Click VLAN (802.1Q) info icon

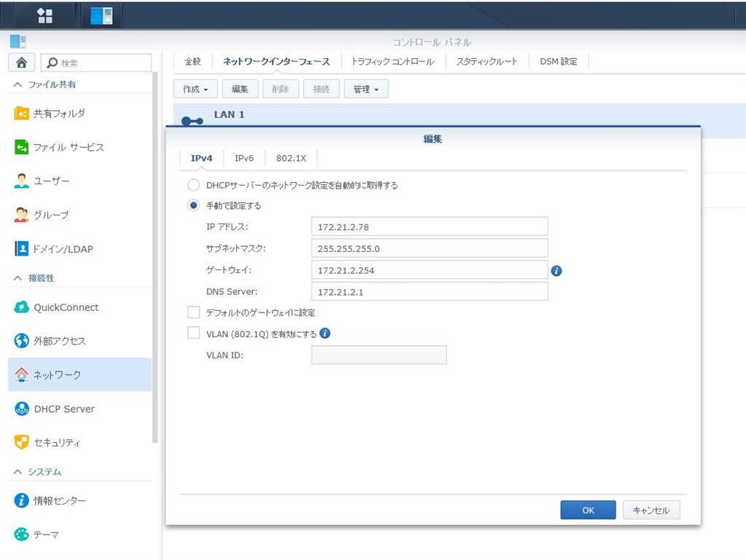[x=325, y=334]
